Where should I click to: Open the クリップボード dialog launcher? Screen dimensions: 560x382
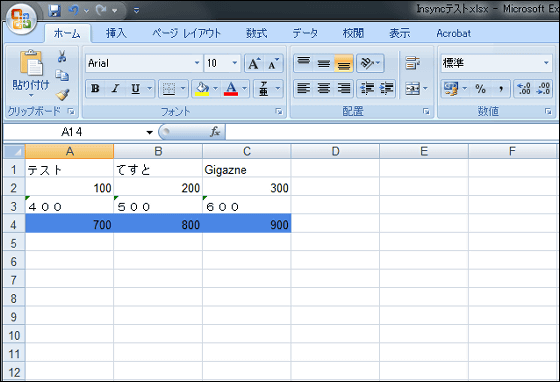tap(71, 112)
